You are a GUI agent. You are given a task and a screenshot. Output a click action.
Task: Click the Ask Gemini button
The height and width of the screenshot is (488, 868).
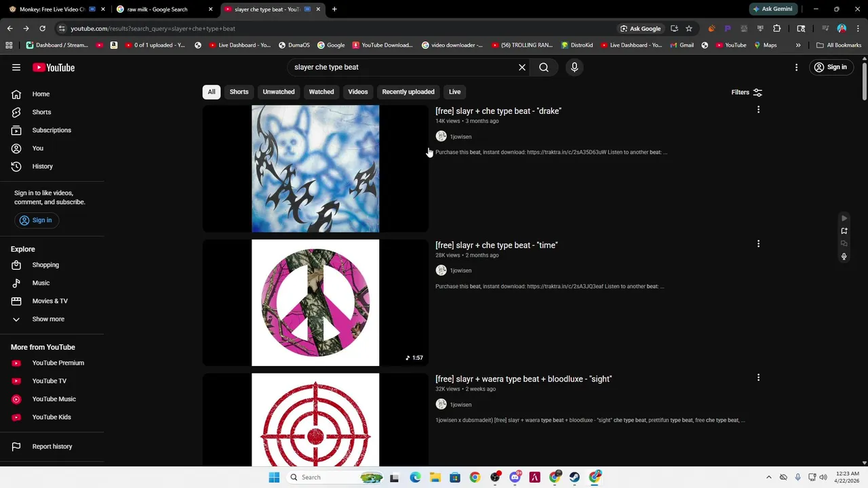pyautogui.click(x=772, y=9)
